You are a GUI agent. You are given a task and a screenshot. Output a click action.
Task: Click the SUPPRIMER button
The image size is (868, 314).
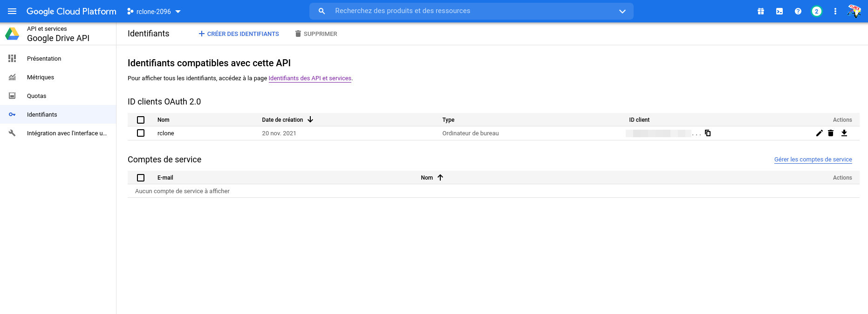click(x=316, y=34)
